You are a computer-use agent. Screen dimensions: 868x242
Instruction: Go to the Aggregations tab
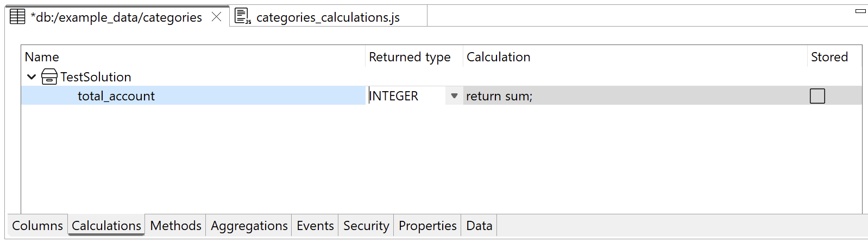tap(249, 226)
